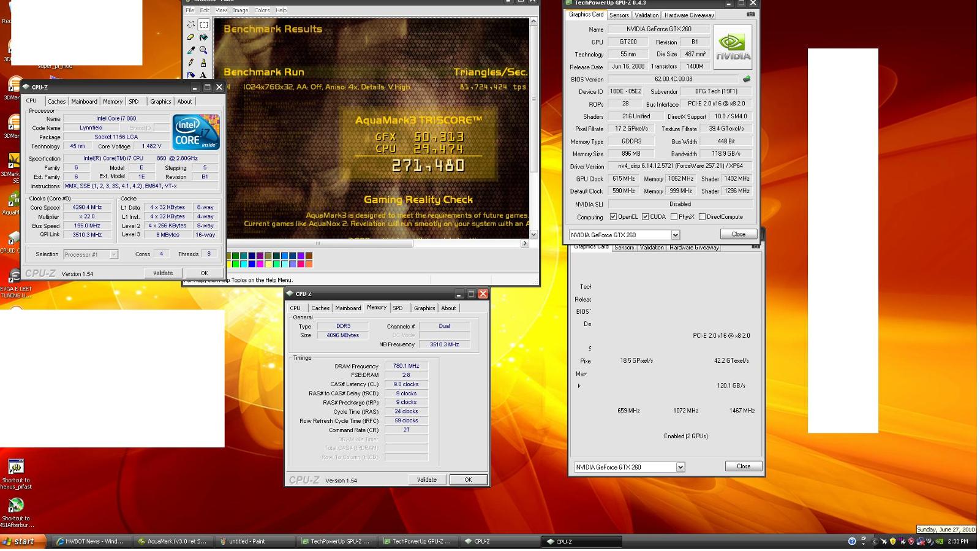Image resolution: width=980 pixels, height=551 pixels.
Task: Switch to Mainboard tab in CPU-Z CPU window
Action: 84,102
